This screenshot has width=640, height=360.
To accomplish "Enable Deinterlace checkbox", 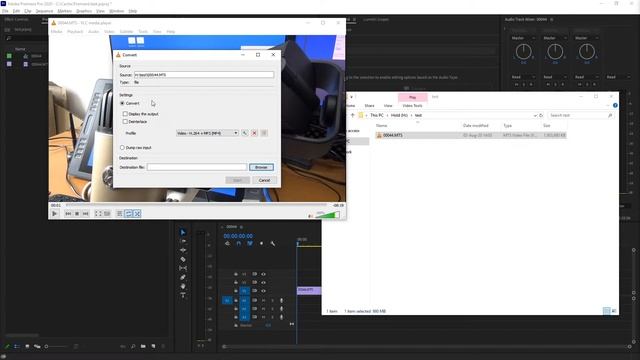I will [125, 122].
